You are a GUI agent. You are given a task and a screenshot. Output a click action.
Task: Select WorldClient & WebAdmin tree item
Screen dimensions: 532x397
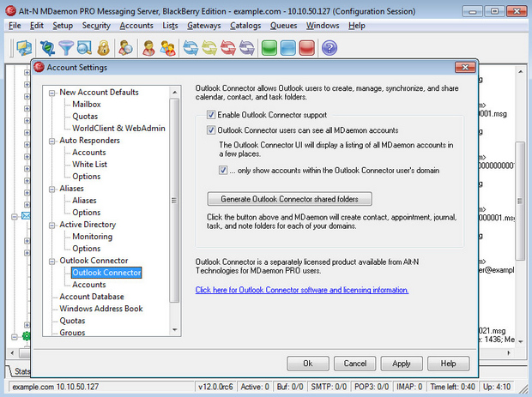click(x=118, y=129)
